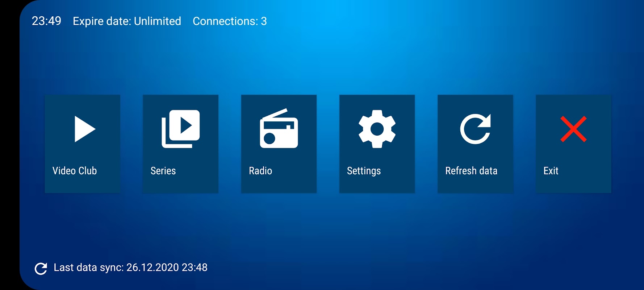
Task: Click the red X Exit icon
Action: pos(573,129)
